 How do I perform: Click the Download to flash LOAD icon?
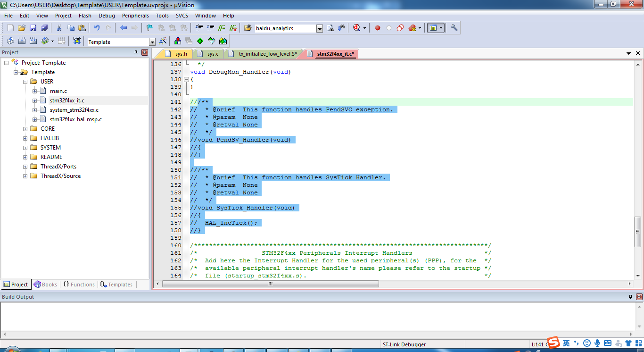click(x=77, y=42)
